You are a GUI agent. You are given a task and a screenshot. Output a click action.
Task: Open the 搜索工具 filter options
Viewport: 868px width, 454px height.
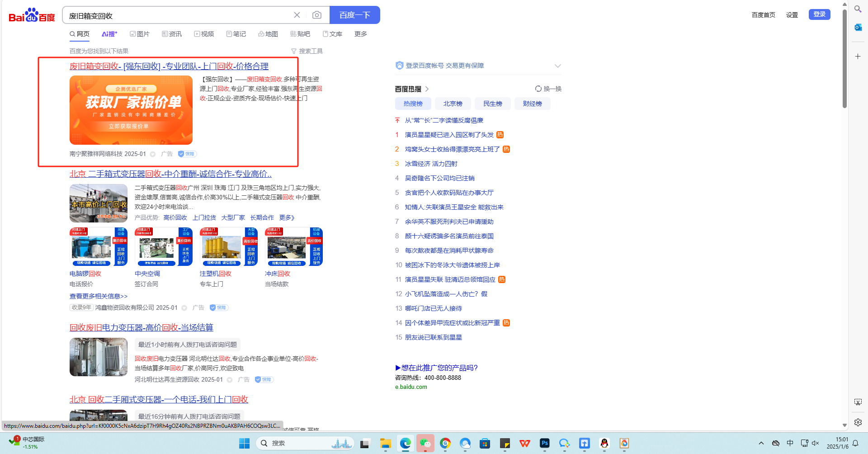pyautogui.click(x=307, y=51)
